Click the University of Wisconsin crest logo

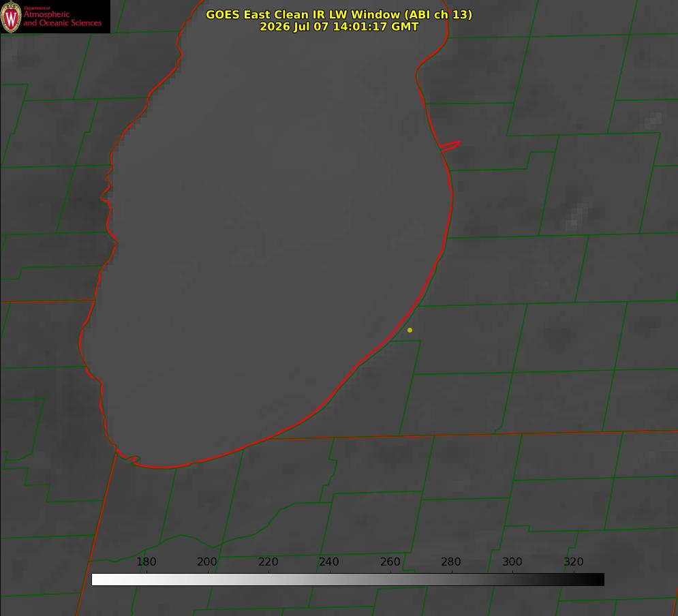[x=11, y=16]
